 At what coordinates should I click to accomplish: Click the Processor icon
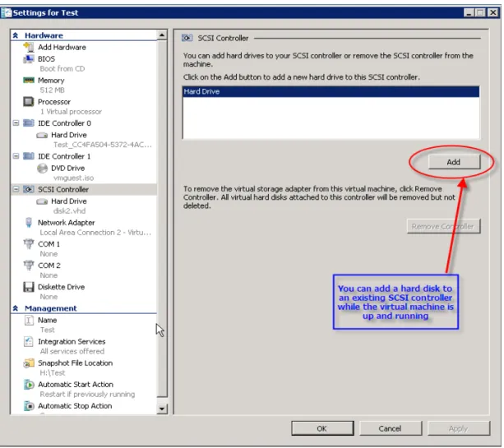(x=29, y=102)
